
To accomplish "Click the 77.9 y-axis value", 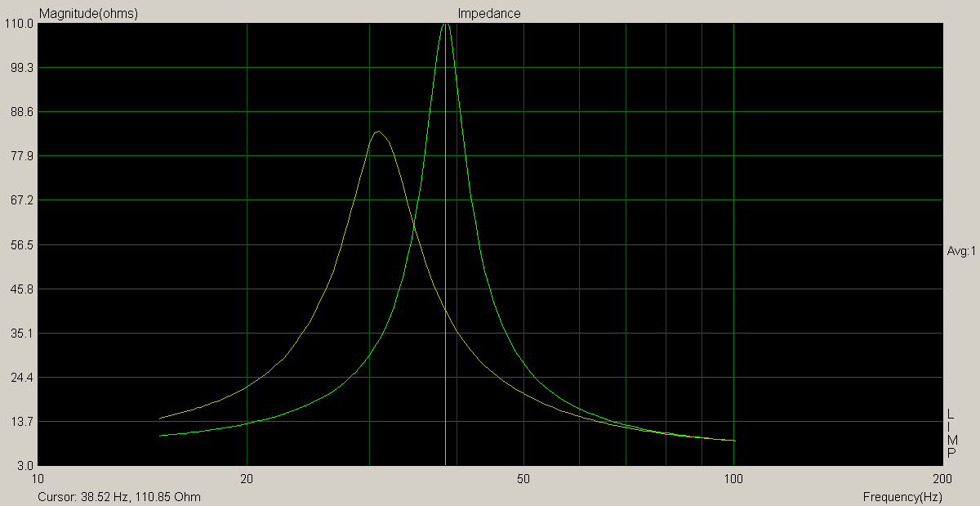I will (x=22, y=156).
